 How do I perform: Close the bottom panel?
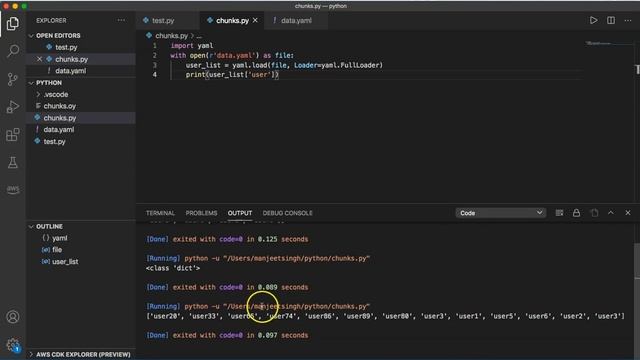coord(628,213)
